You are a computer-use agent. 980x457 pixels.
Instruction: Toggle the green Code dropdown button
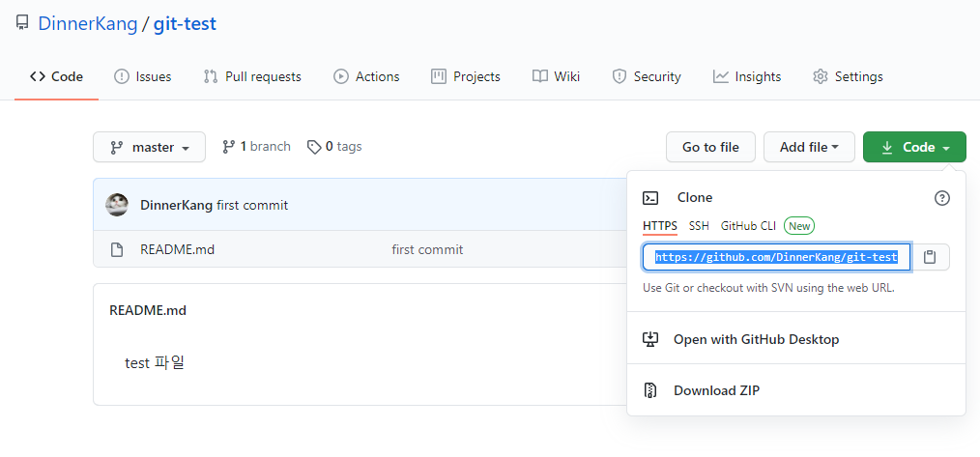coord(914,147)
